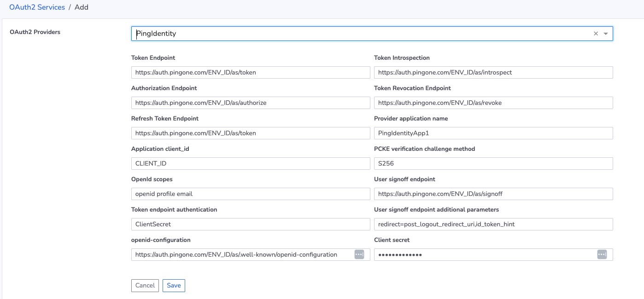The height and width of the screenshot is (299, 644).
Task: Click the icon in the openid-configuration field
Action: 359,254
